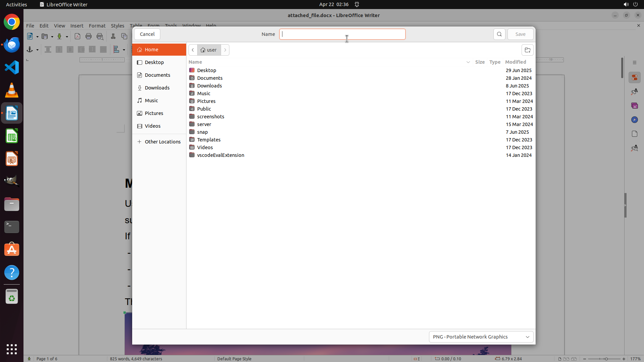Open the Navigator sidebar icon

[634, 120]
